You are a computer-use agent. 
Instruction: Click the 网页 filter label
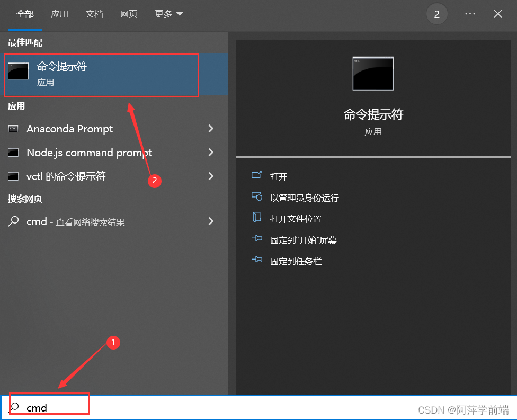(x=129, y=14)
